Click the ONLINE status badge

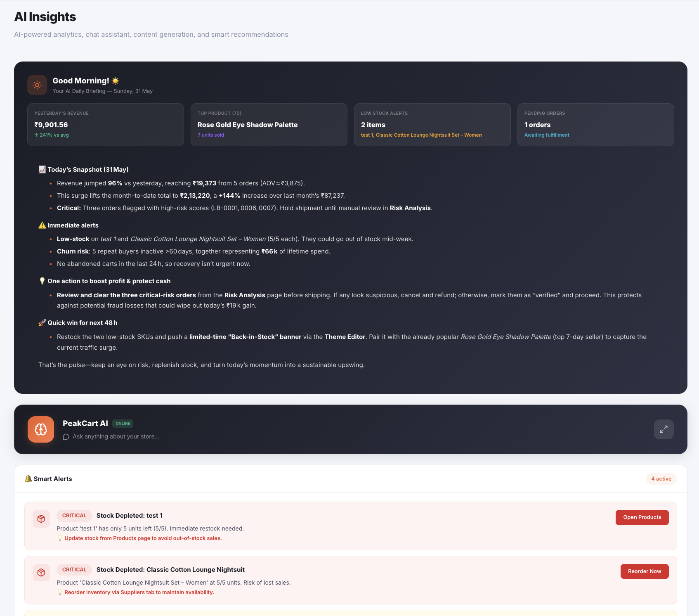coord(123,424)
